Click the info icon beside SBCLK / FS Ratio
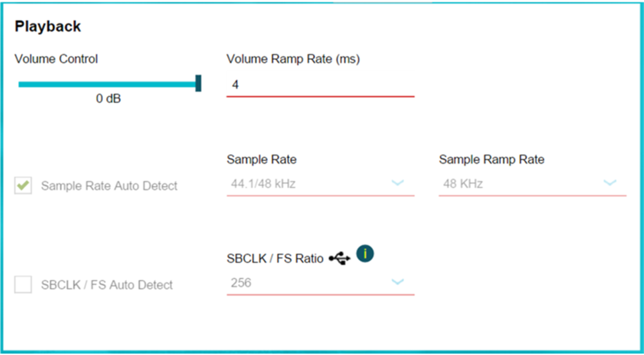The image size is (644, 355). (365, 254)
